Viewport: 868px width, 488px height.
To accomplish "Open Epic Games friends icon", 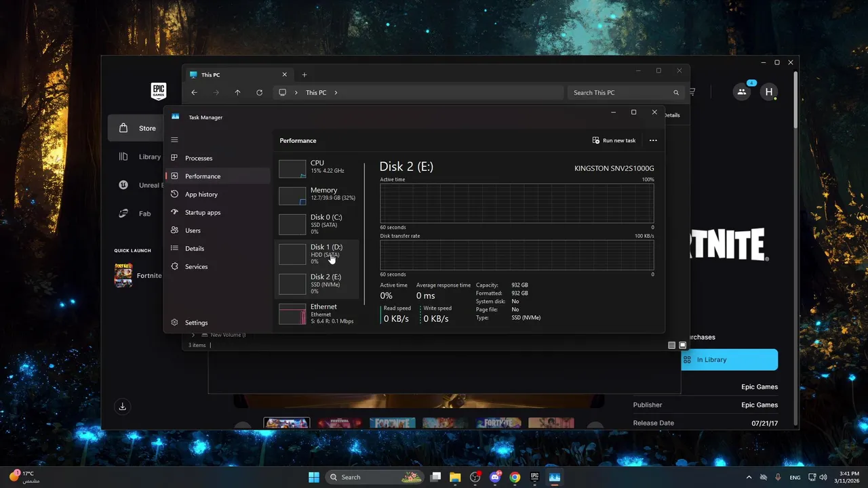I will [x=742, y=92].
